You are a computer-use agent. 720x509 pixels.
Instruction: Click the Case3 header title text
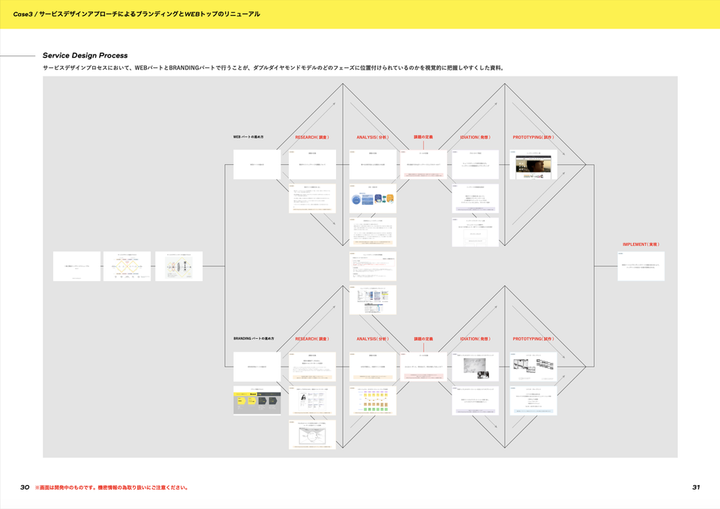[x=136, y=14]
